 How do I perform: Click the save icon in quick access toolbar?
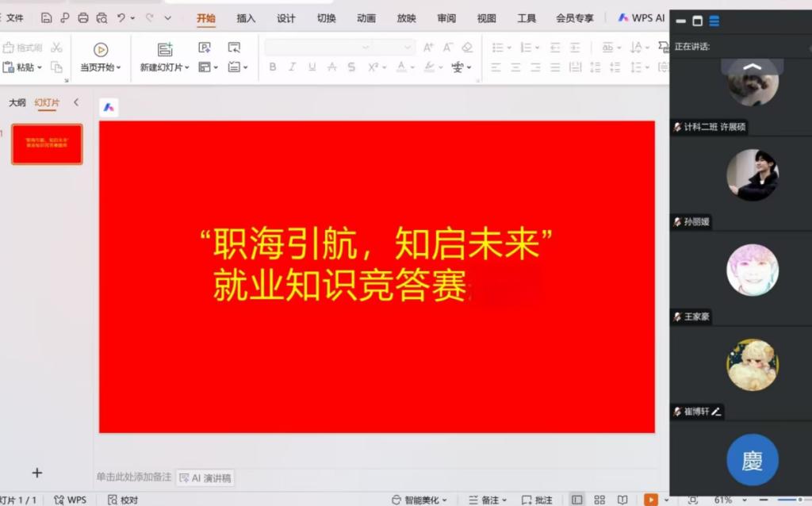(x=47, y=18)
